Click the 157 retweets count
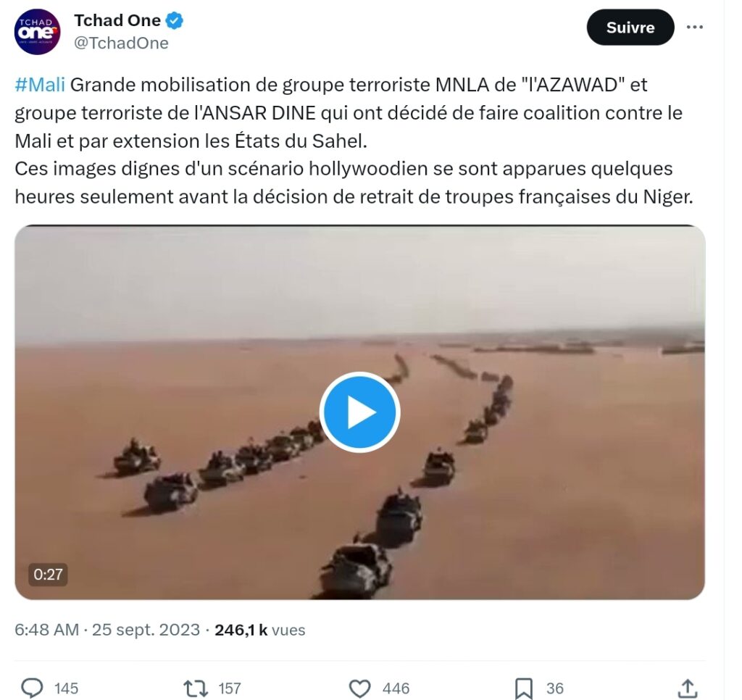This screenshot has width=742, height=700. [230, 688]
